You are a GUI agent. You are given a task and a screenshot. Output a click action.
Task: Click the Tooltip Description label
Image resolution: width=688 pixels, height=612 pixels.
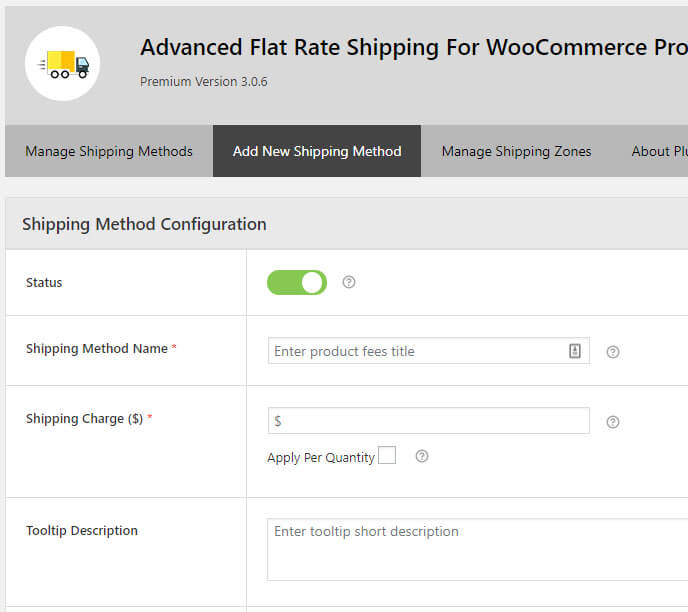point(82,530)
